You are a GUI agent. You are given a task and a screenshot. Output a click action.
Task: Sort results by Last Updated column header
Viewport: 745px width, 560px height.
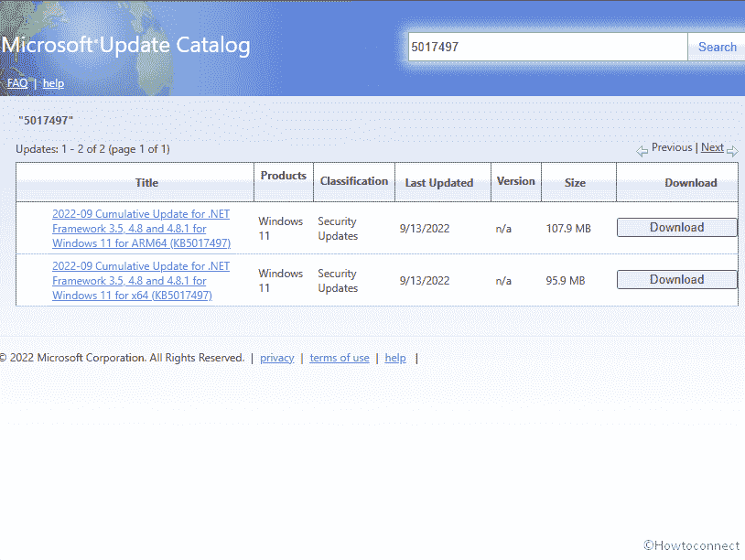tap(439, 183)
